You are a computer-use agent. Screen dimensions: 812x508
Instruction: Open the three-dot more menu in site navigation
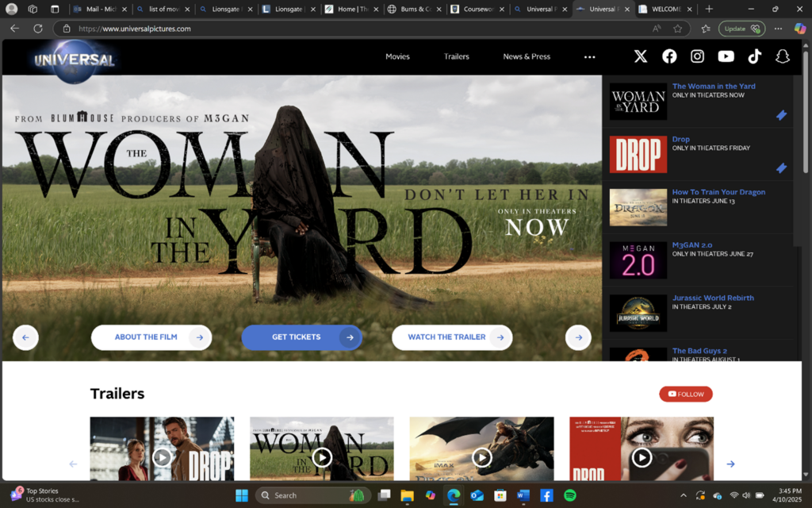[589, 57]
